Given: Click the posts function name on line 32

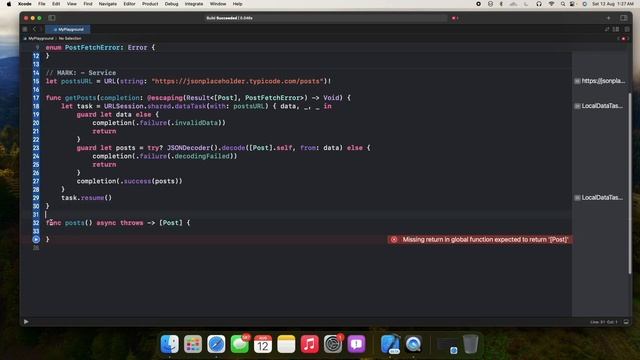Looking at the screenshot, I should 75,223.
